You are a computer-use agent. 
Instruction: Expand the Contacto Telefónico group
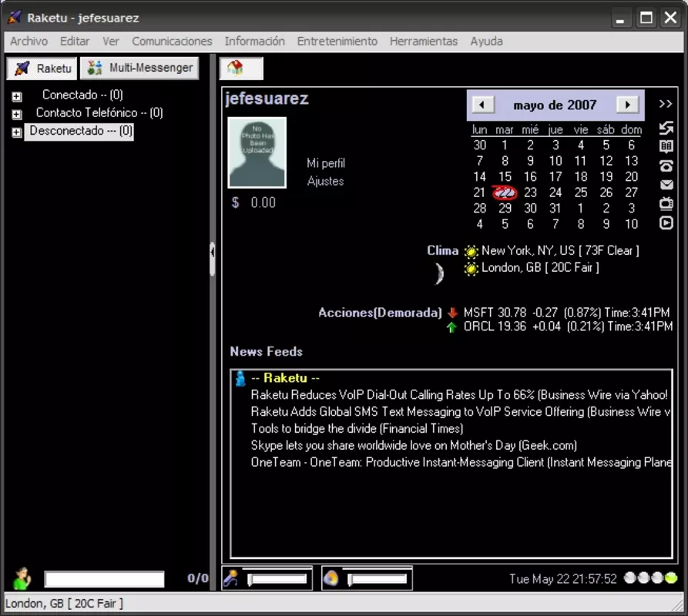(17, 114)
